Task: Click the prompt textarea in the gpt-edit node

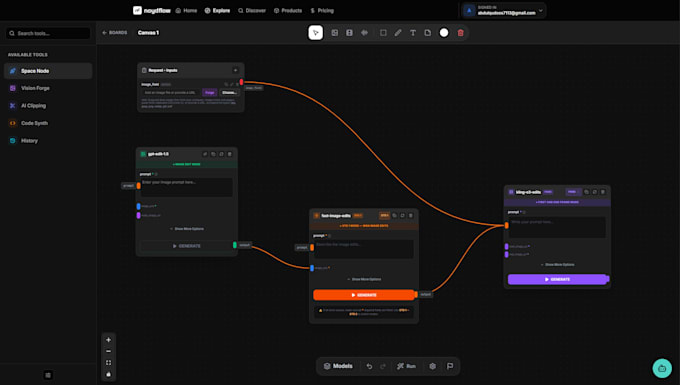Action: [x=186, y=187]
